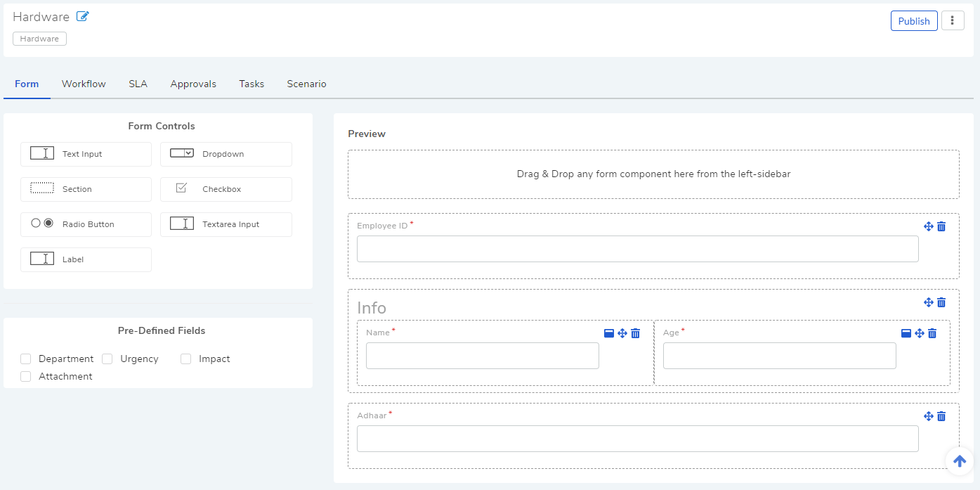The width and height of the screenshot is (980, 490).
Task: Delete the Age field
Action: [932, 333]
